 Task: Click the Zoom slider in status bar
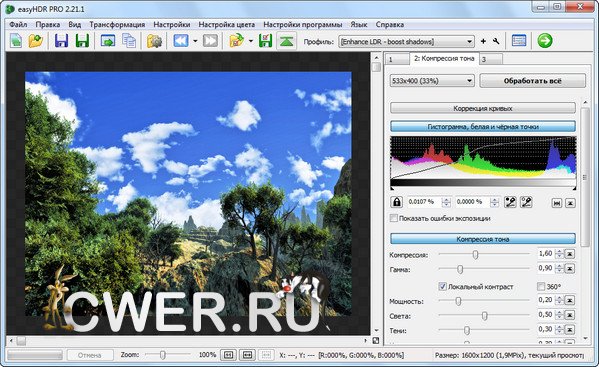pos(163,355)
